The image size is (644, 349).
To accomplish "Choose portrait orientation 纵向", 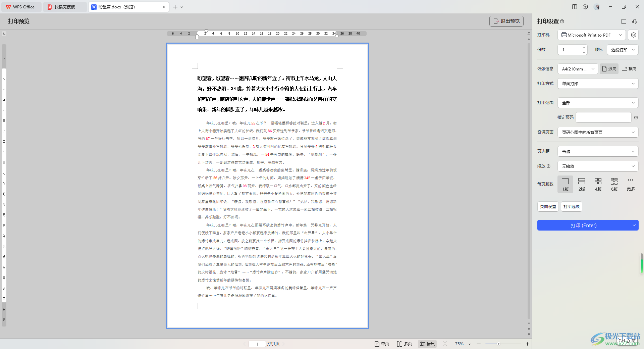I will click(609, 69).
